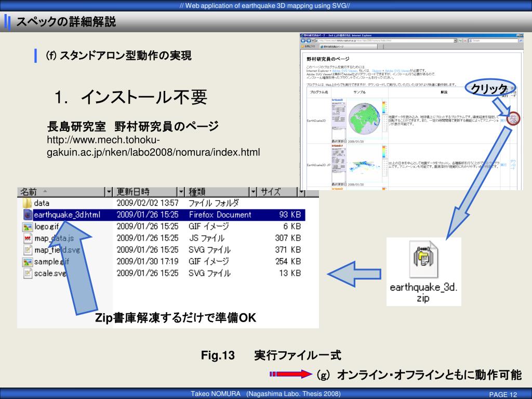Click the red stop loading icon
This screenshot has width=532, height=399.
tap(465, 41)
